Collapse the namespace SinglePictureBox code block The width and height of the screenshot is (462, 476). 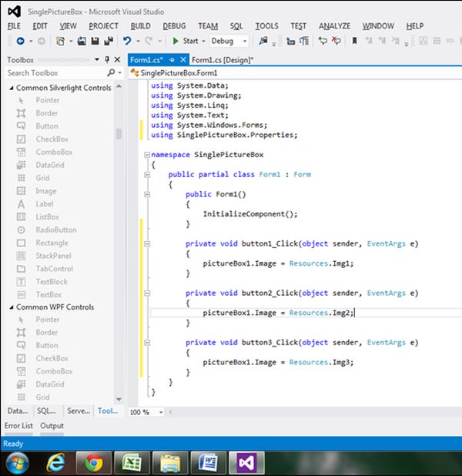click(x=146, y=155)
